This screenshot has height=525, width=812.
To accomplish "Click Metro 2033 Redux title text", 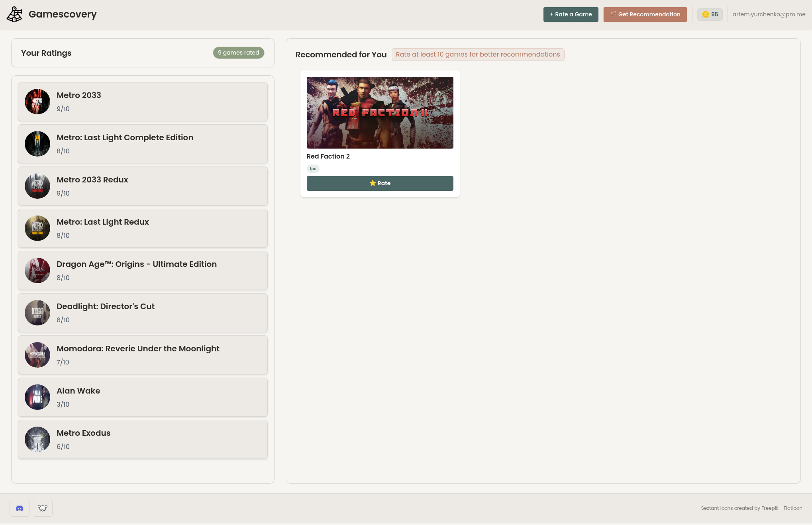I will coord(92,180).
